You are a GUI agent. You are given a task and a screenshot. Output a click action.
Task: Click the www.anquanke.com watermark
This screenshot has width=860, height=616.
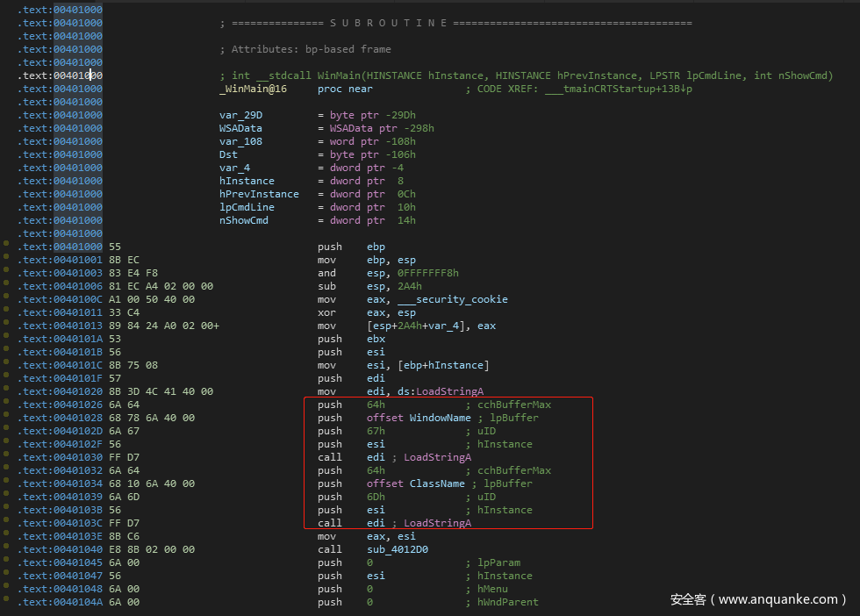[x=758, y=599]
